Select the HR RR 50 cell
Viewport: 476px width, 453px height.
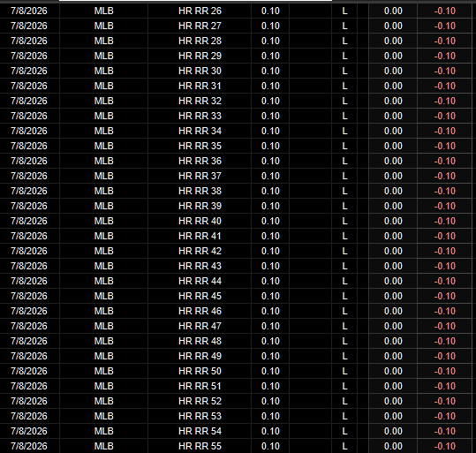pos(200,371)
